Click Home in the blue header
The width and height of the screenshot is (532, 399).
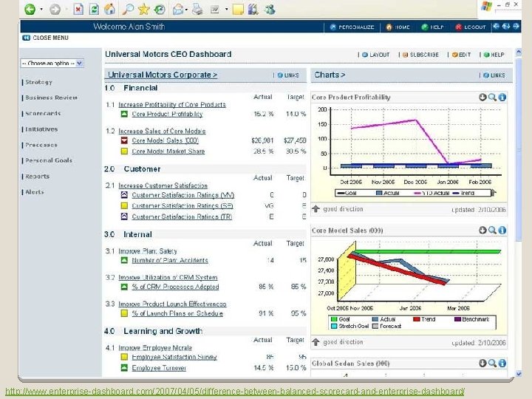[398, 27]
